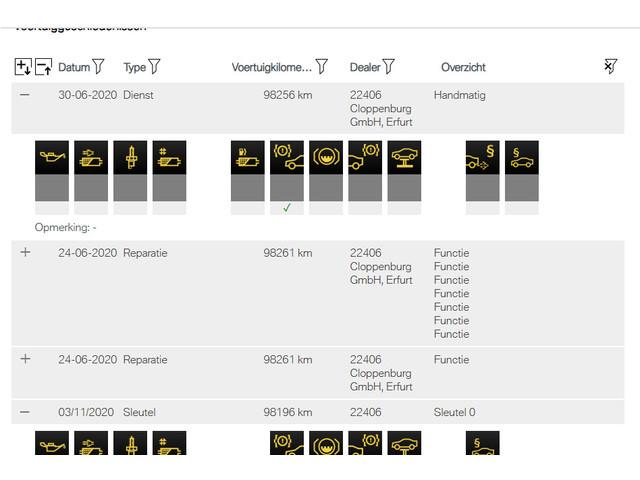640x480 pixels.
Task: Expand the 24-06-2020 Reparatie row with single Functie
Action: pyautogui.click(x=25, y=359)
